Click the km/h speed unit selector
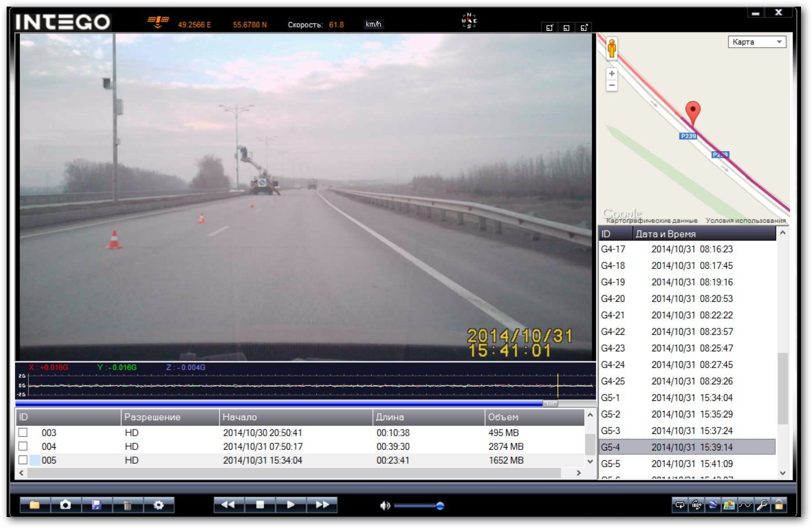Image resolution: width=812 pixels, height=528 pixels. (x=373, y=24)
